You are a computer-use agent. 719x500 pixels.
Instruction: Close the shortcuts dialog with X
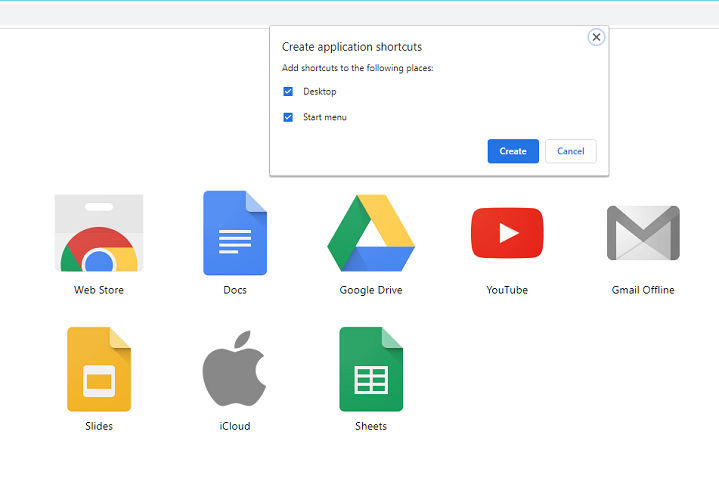596,37
